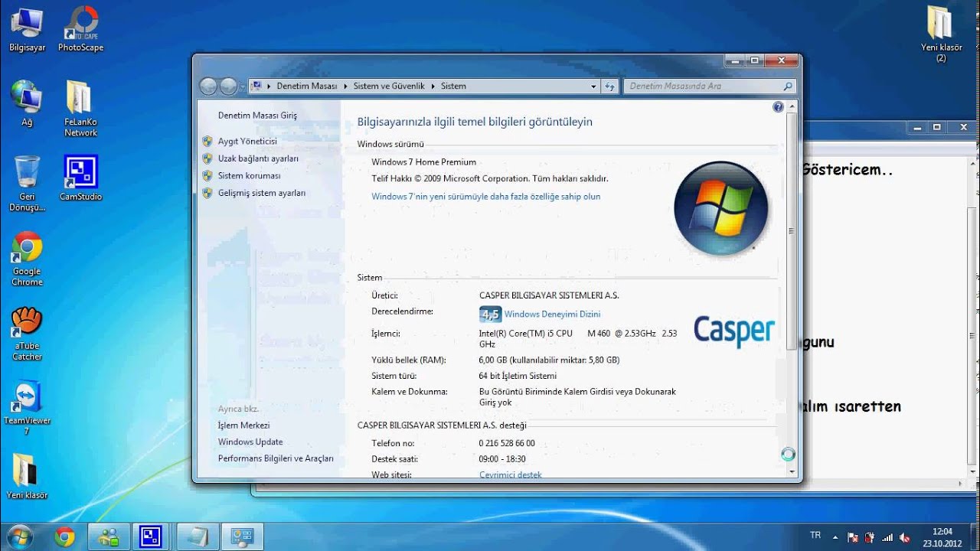The width and height of the screenshot is (980, 551).
Task: Launch Google Chrome from the desktop
Action: coord(27,259)
